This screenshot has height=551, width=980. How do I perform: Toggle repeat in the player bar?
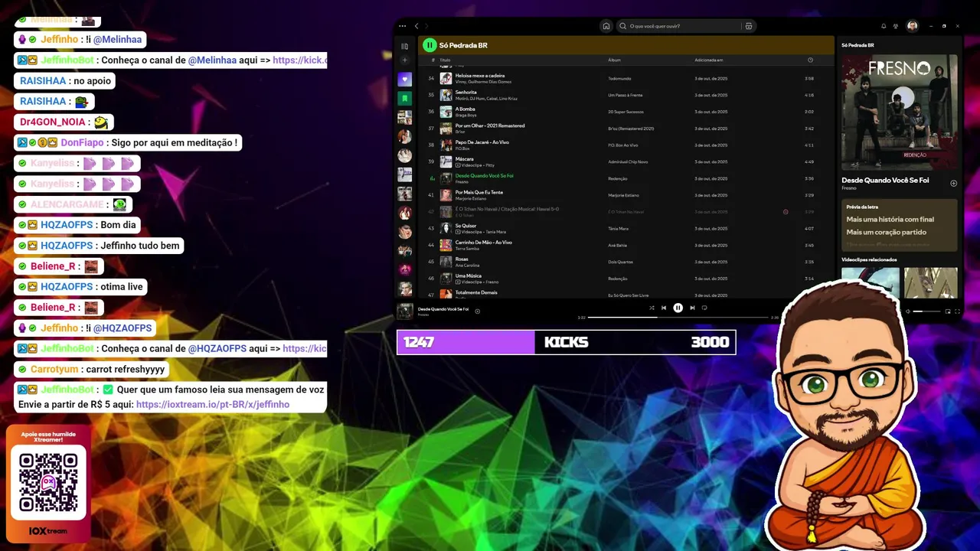pos(704,308)
